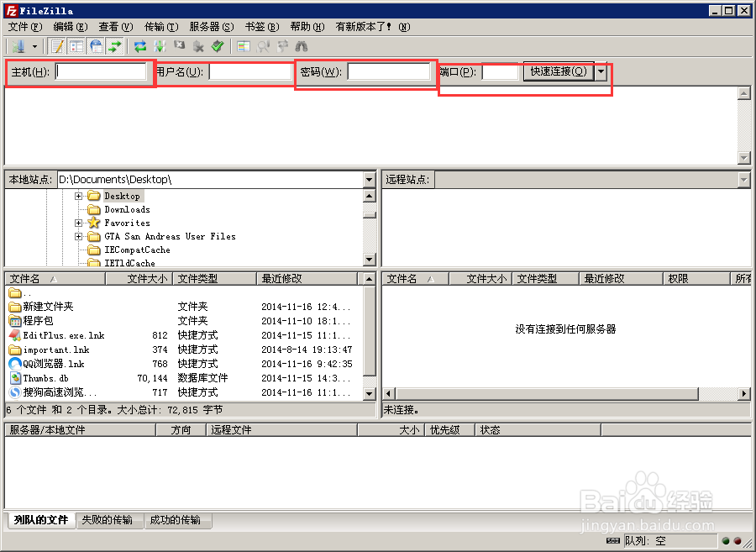
Task: Open the 帮助(H) menu
Action: pos(307,27)
